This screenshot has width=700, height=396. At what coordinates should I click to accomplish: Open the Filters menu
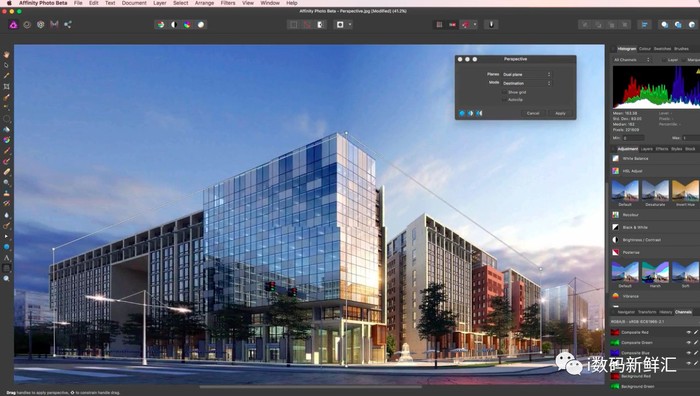click(x=228, y=3)
